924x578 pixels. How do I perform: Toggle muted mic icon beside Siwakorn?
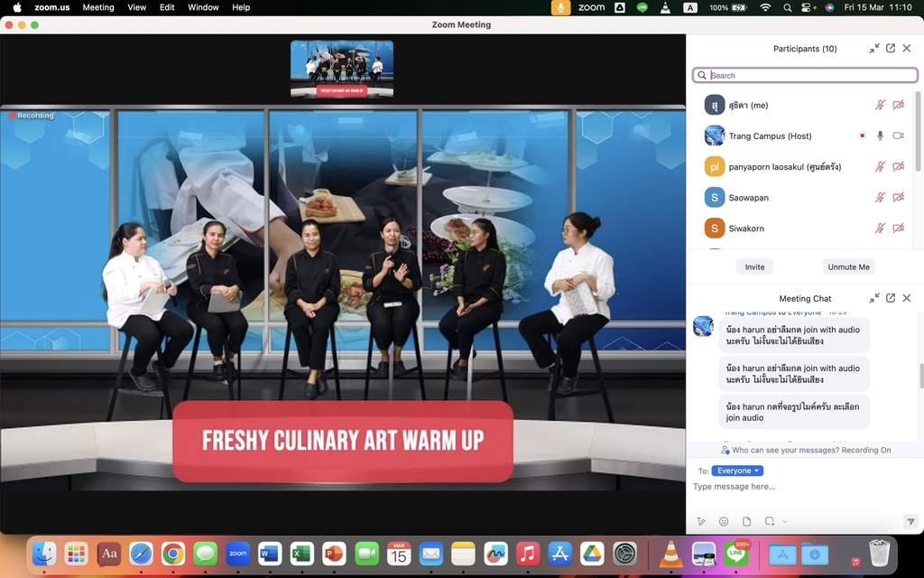click(880, 228)
